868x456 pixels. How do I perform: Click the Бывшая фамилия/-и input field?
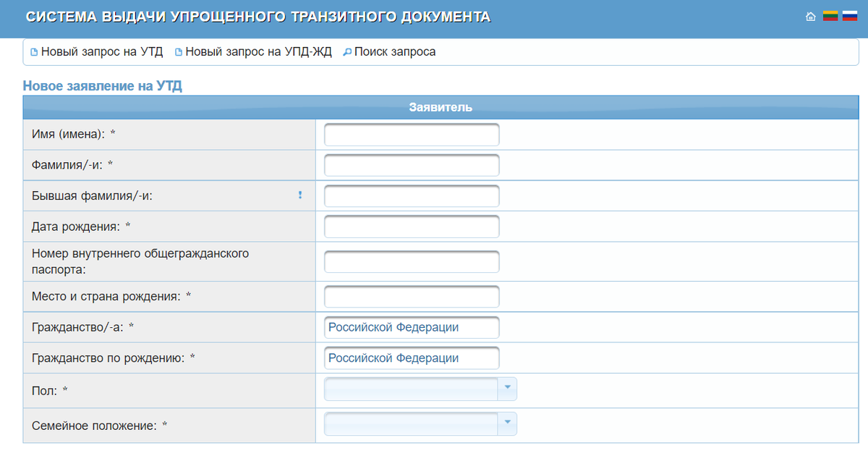(411, 195)
